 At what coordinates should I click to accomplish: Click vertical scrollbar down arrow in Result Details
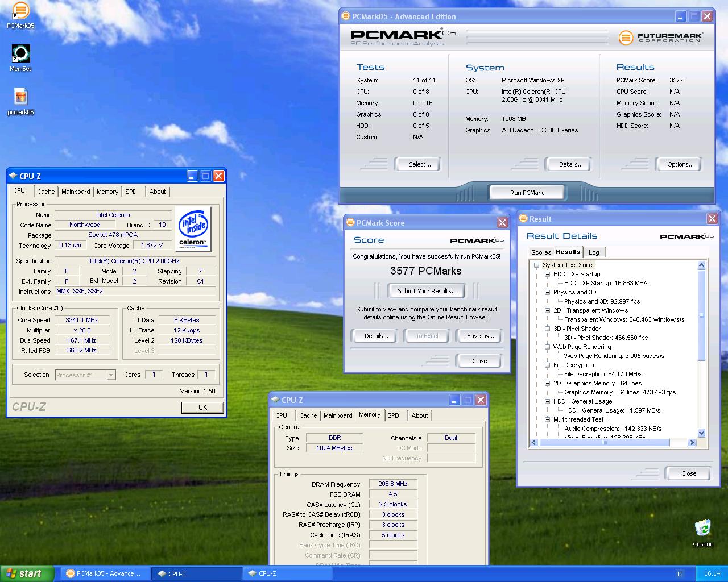click(701, 433)
